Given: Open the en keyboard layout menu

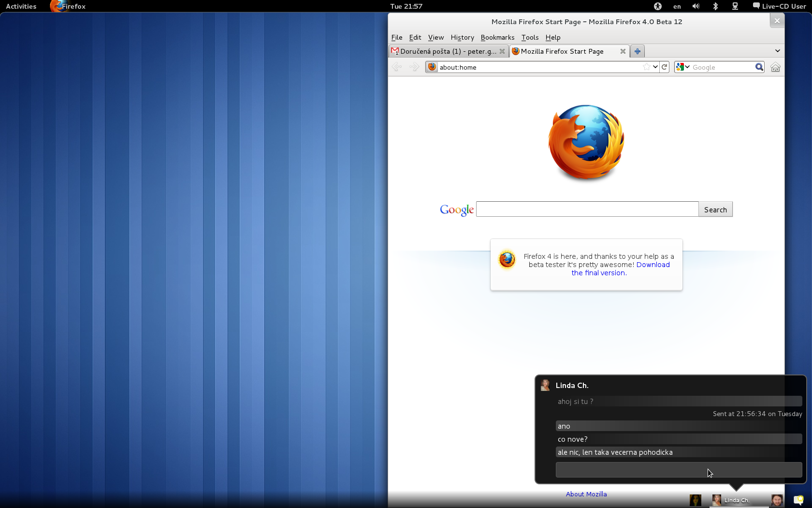Looking at the screenshot, I should (677, 6).
